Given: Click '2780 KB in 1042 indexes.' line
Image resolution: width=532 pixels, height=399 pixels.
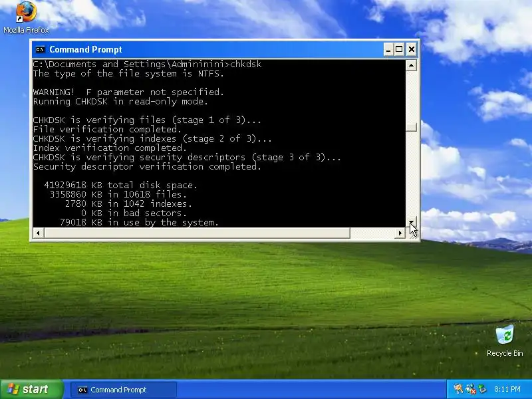Looking at the screenshot, I should click(x=128, y=204).
